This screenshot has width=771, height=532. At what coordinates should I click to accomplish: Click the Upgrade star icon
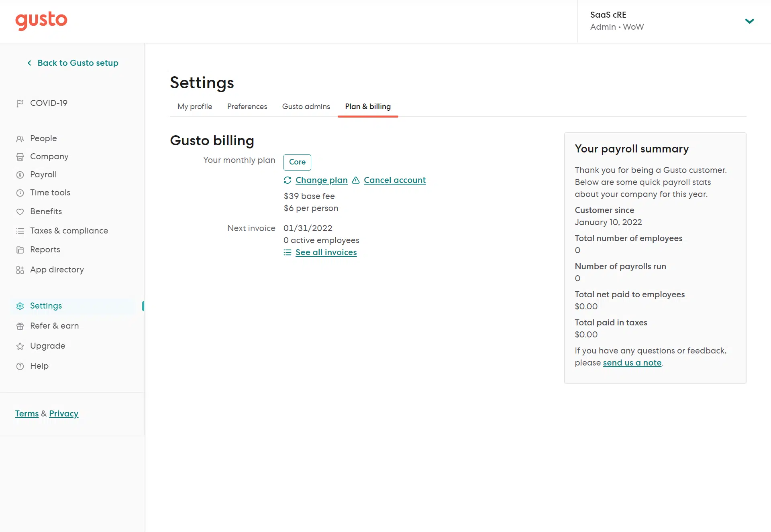point(20,346)
